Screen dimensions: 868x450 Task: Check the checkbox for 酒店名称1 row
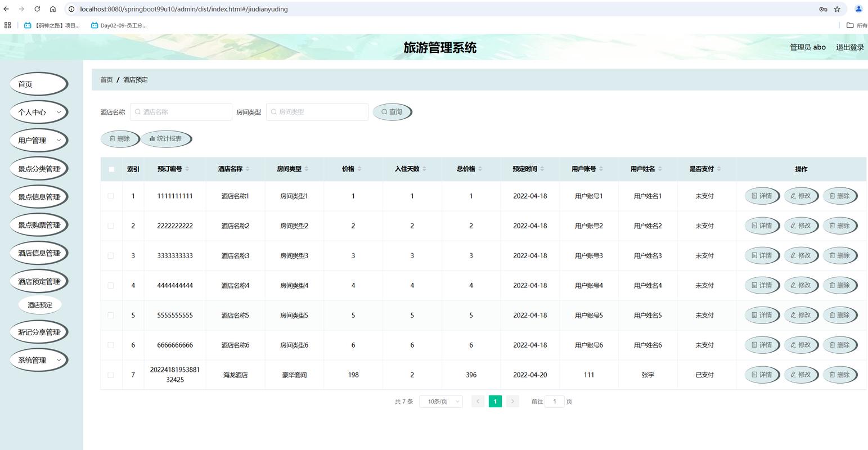coord(111,196)
